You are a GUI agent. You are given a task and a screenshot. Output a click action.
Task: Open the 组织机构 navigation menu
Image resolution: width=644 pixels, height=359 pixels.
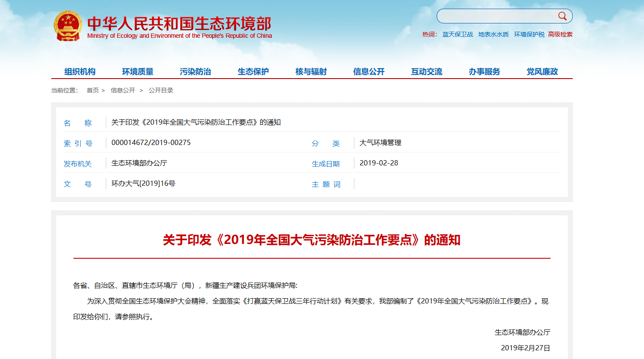coord(80,72)
